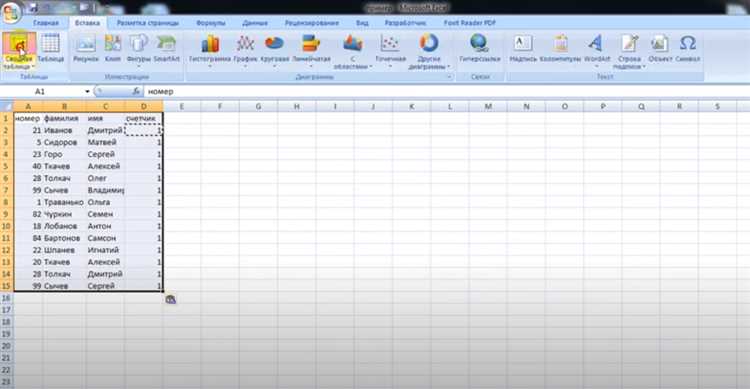Open the Shapes (Фигуры) dropdown gallery

tap(139, 51)
